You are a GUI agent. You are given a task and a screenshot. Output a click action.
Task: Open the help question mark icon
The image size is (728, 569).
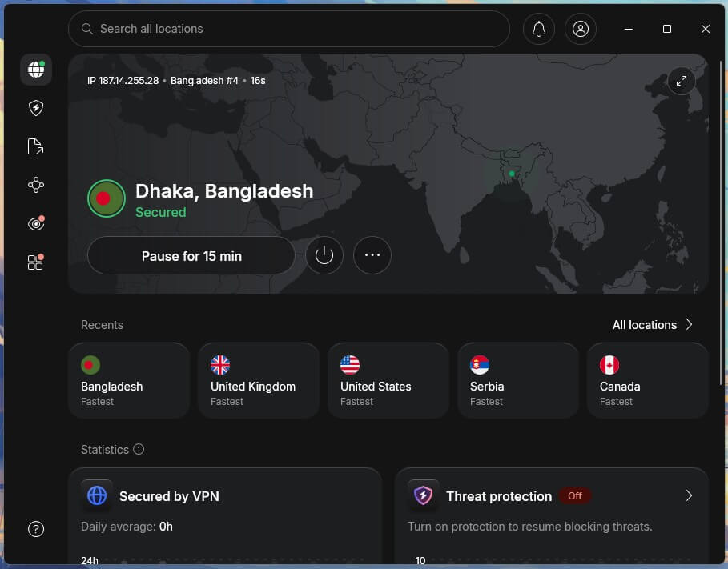(x=36, y=529)
